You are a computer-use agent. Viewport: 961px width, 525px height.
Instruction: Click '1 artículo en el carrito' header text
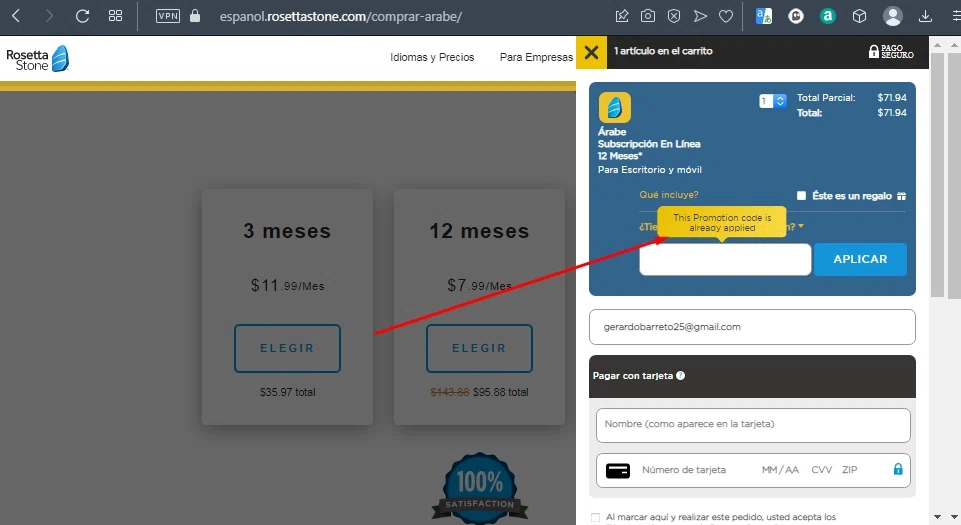663,51
